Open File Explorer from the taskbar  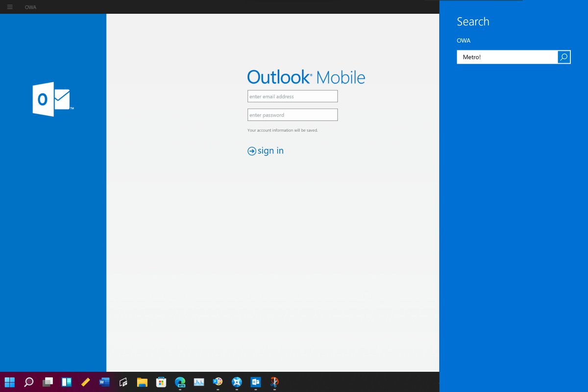point(142,382)
